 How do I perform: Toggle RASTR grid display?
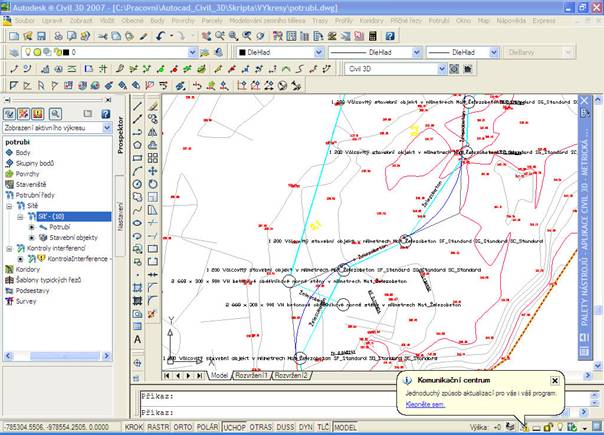click(158, 427)
